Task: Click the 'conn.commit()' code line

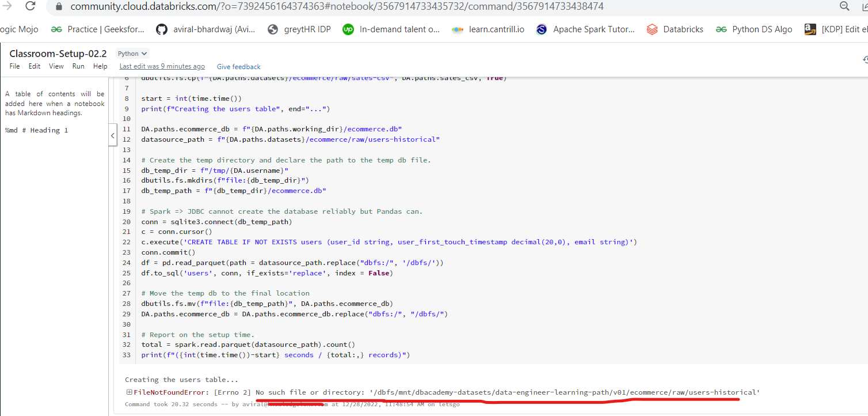Action: coord(169,252)
